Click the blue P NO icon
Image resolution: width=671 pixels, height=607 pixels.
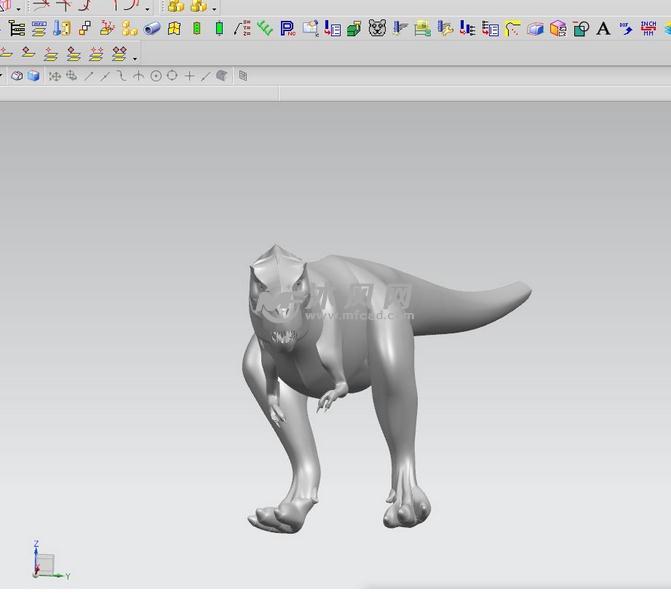[x=288, y=29]
